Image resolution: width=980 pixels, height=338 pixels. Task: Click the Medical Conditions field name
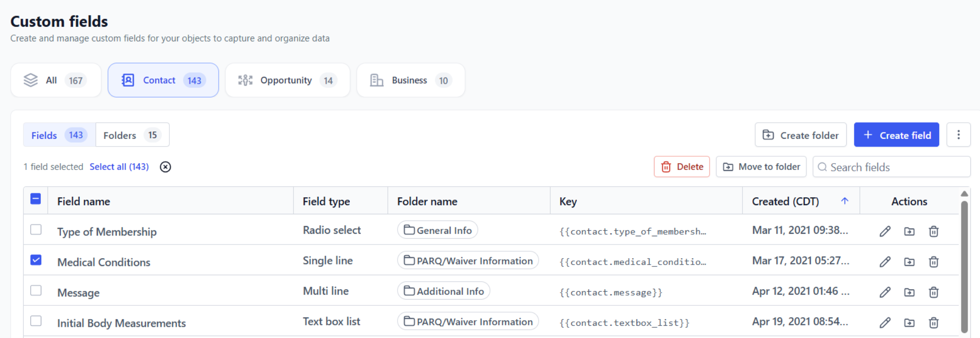tap(104, 262)
